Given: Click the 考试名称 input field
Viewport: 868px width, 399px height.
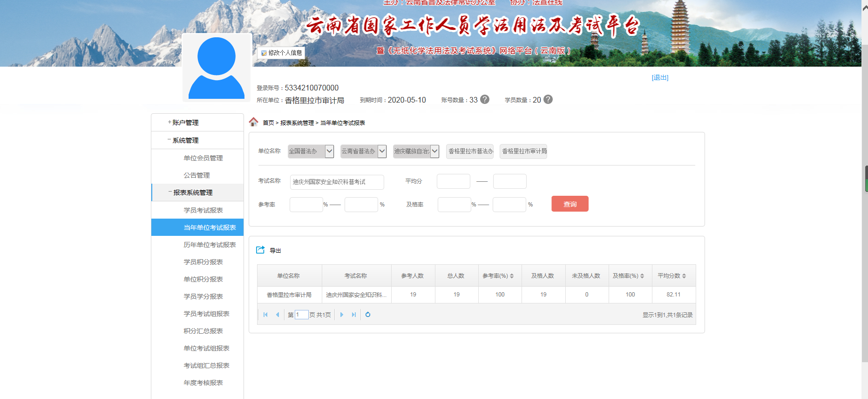Looking at the screenshot, I should click(337, 182).
